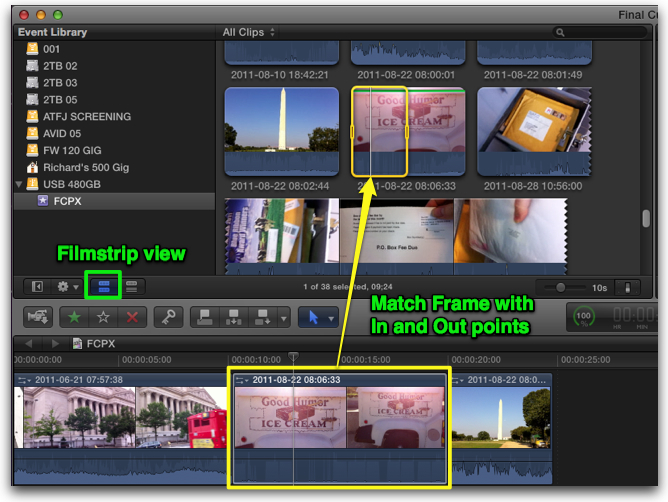Select Good Humor Ice Cream browser clip

(408, 131)
